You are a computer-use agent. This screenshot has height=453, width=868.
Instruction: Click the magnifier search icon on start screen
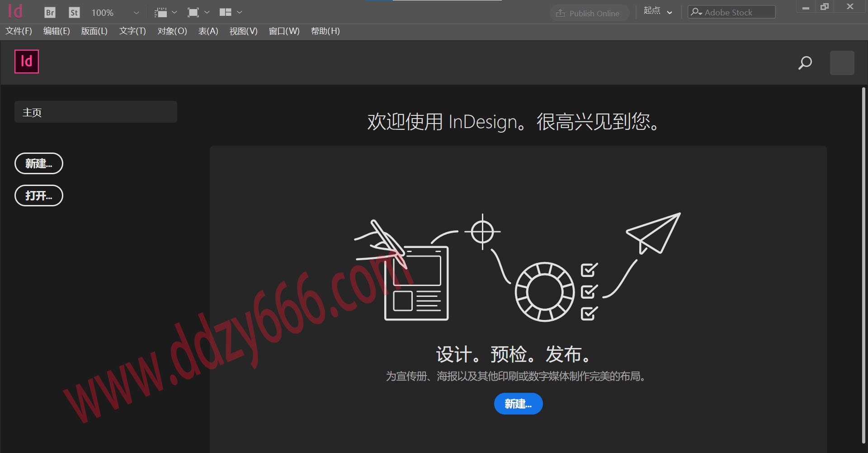[805, 62]
